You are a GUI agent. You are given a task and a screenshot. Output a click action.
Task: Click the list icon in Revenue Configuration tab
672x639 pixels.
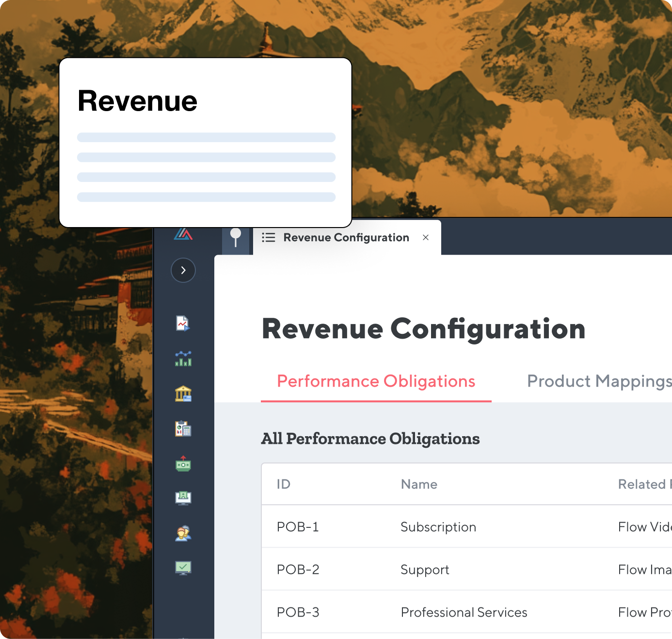pos(269,237)
